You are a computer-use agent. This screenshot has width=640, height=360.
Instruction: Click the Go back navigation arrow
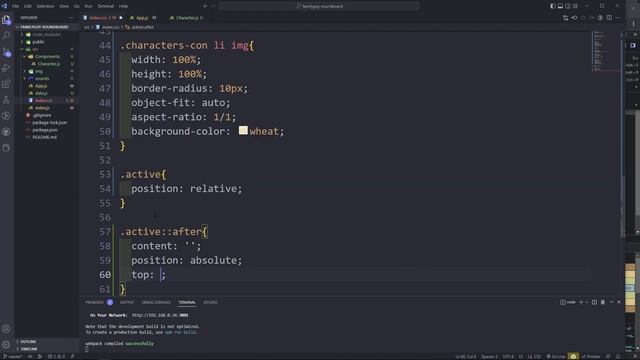click(x=205, y=6)
